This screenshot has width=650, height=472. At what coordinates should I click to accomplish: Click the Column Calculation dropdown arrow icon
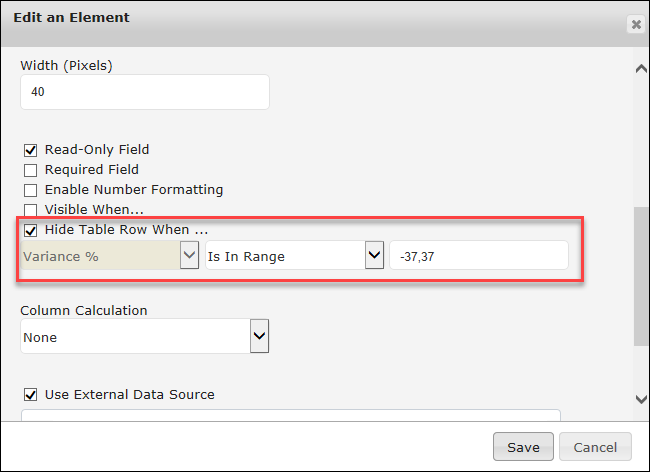tap(259, 338)
